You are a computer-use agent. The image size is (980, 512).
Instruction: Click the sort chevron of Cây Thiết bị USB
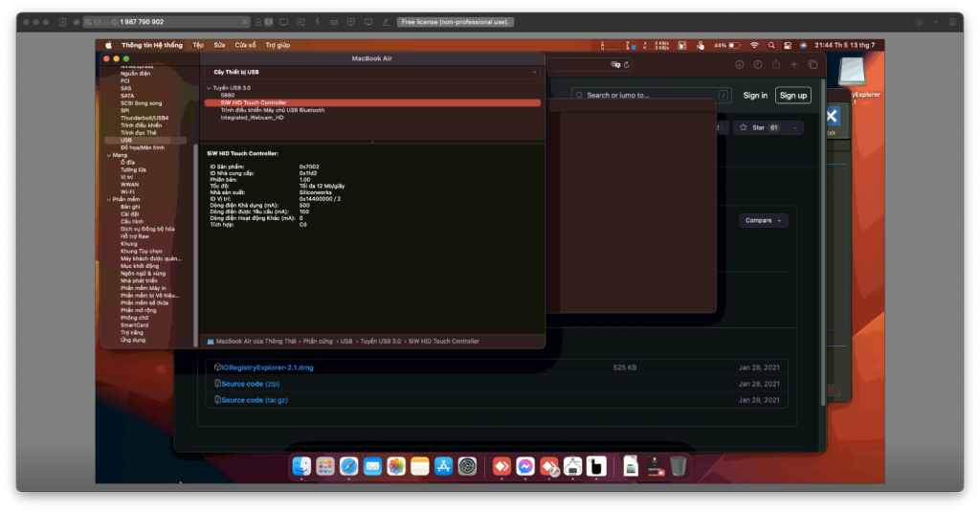[x=534, y=72]
